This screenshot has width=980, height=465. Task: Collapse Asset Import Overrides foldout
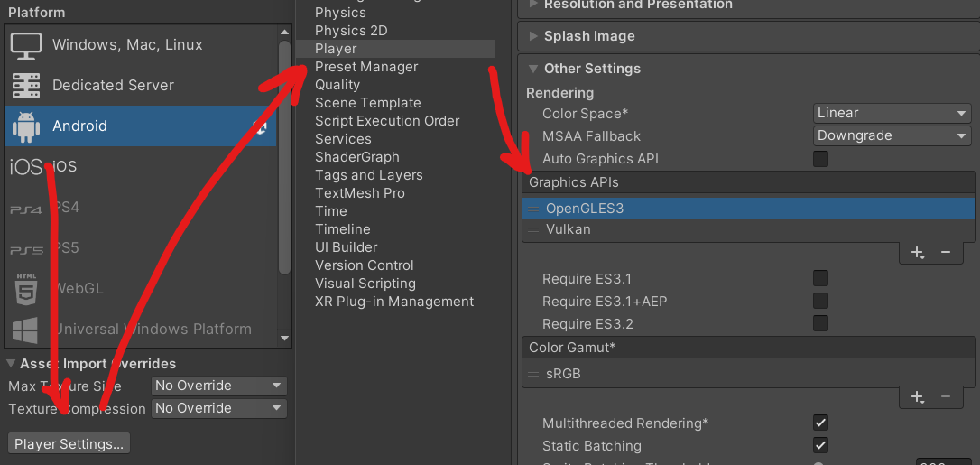coord(11,364)
